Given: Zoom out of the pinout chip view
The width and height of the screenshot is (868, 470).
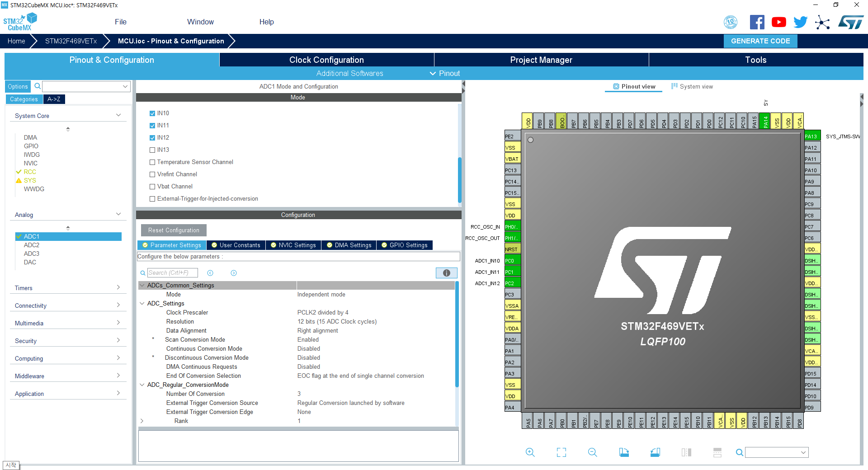Looking at the screenshot, I should (x=593, y=452).
